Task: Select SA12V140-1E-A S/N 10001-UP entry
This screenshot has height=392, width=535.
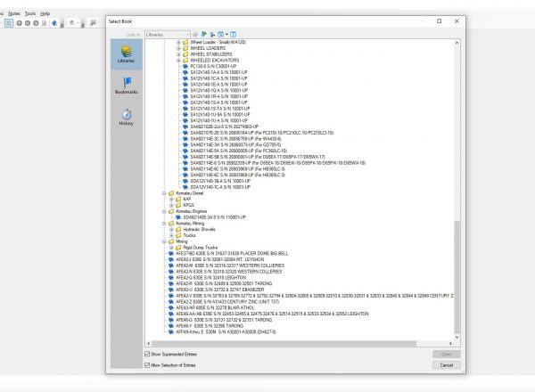Action: pos(218,85)
